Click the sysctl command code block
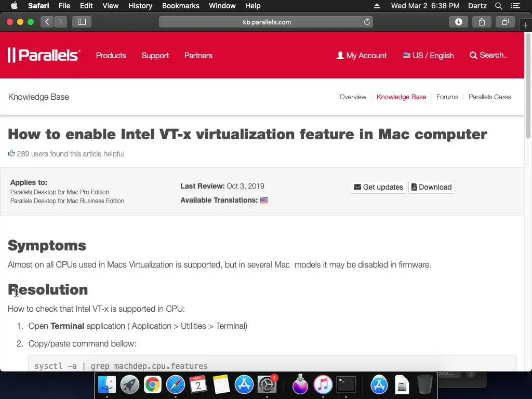Image resolution: width=532 pixels, height=399 pixels. [272, 364]
